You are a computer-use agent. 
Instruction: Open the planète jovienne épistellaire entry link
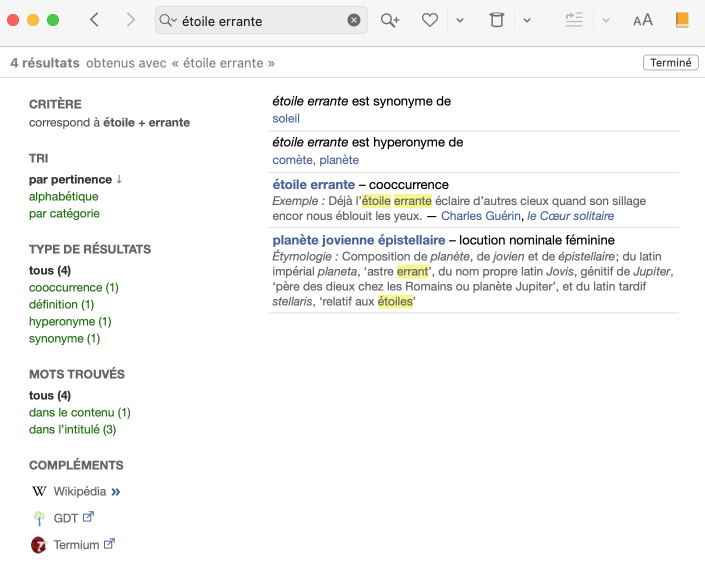[x=358, y=240]
